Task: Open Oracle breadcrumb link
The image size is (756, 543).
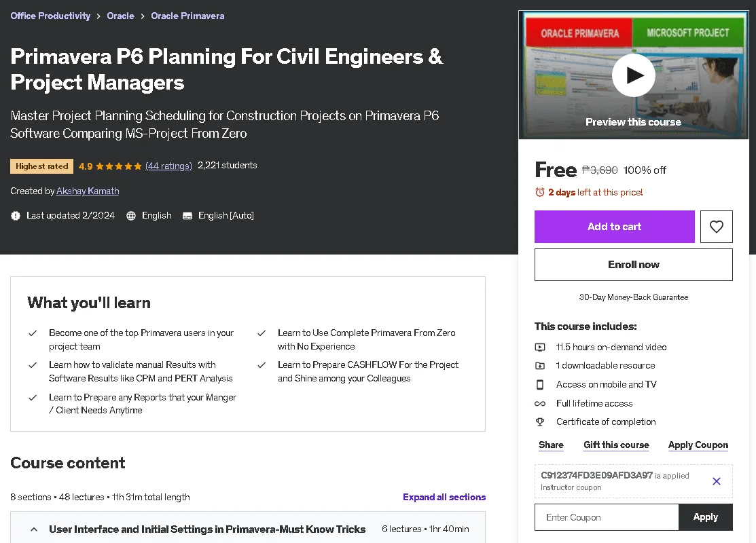Action: coord(120,16)
